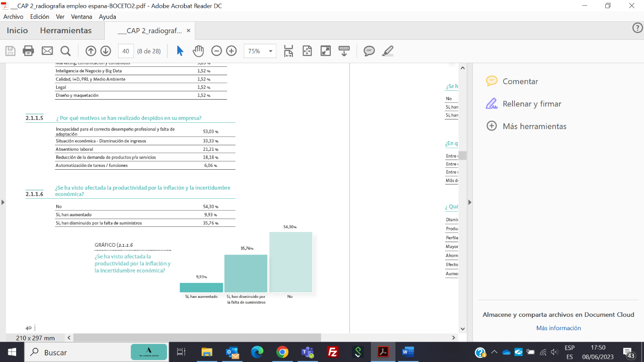This screenshot has height=362, width=644.
Task: Collapse the right tools pane arrow
Action: point(470,202)
